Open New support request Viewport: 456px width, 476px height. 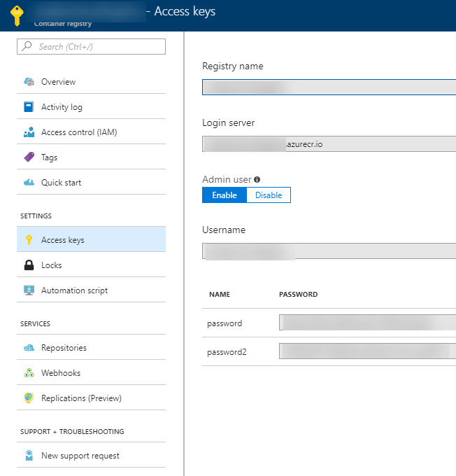80,456
